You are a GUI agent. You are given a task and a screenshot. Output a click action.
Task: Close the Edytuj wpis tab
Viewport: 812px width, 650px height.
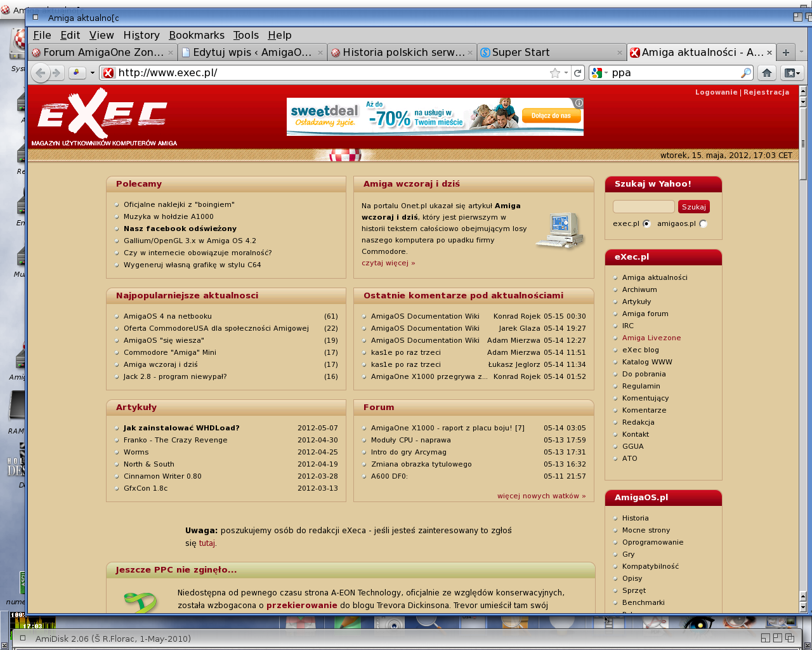(320, 53)
